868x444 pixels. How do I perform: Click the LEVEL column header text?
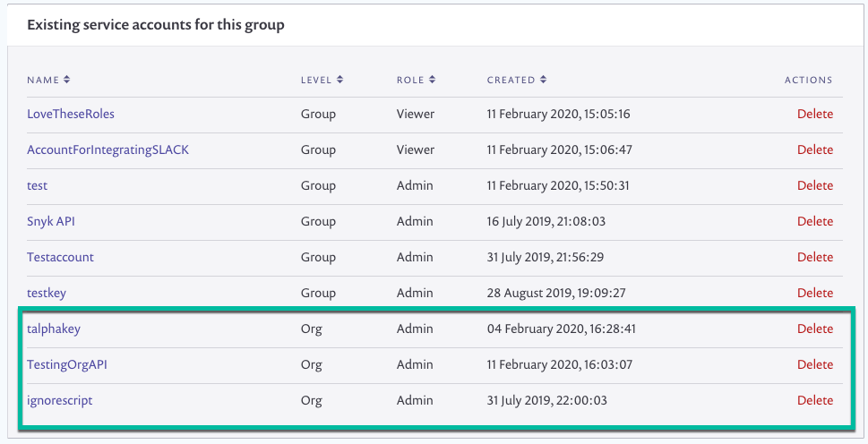[316, 81]
